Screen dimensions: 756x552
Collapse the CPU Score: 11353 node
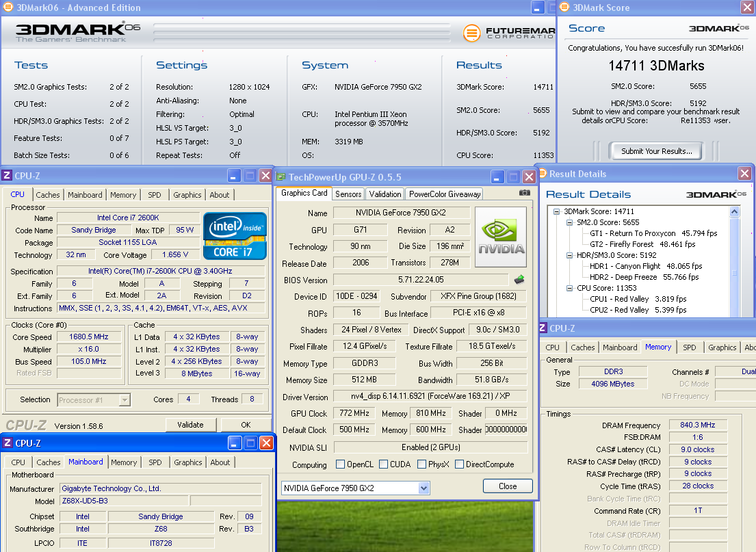click(x=569, y=288)
